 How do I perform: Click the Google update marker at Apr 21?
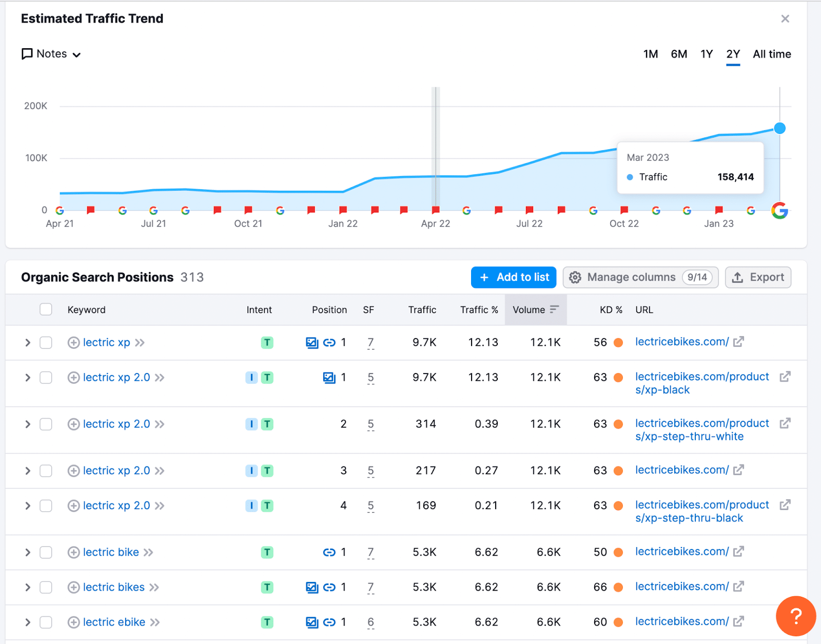(60, 210)
